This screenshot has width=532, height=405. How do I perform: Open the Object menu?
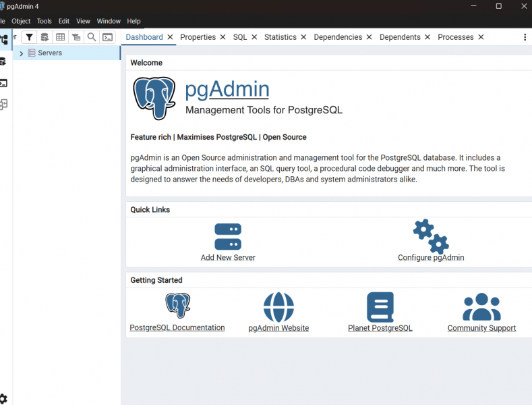click(21, 21)
